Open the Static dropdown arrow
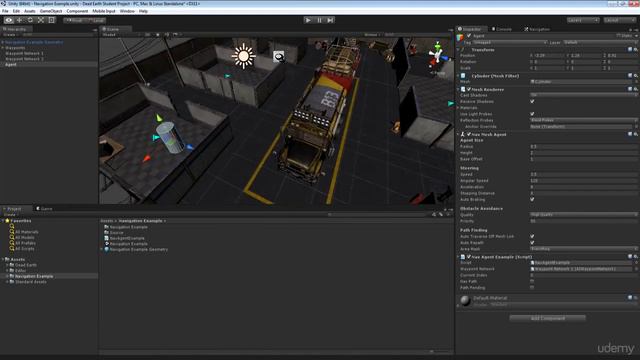Viewport: 640px width, 360px height. point(636,36)
